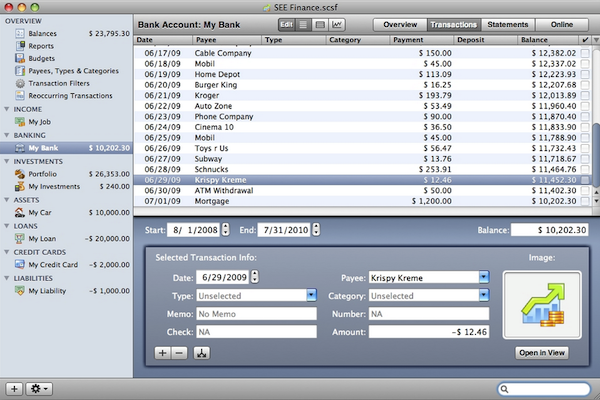Switch to the Overview tab

399,23
